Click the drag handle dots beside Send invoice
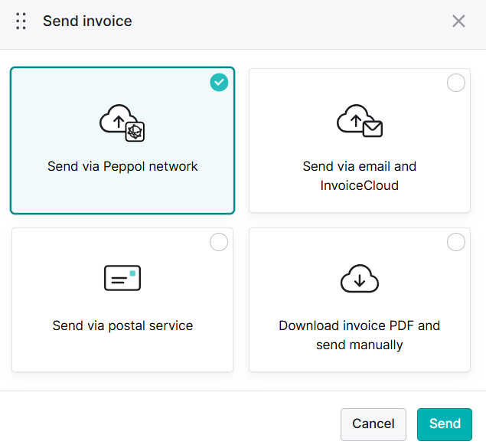This screenshot has height=448, width=486. (x=21, y=21)
